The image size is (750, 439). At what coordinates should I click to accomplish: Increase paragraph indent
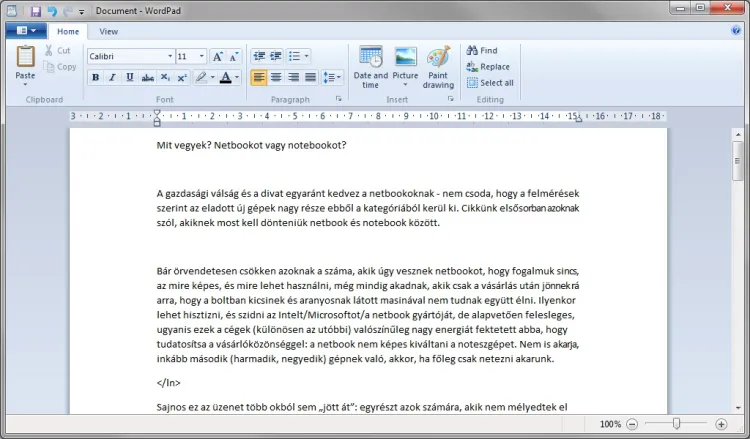pos(276,56)
